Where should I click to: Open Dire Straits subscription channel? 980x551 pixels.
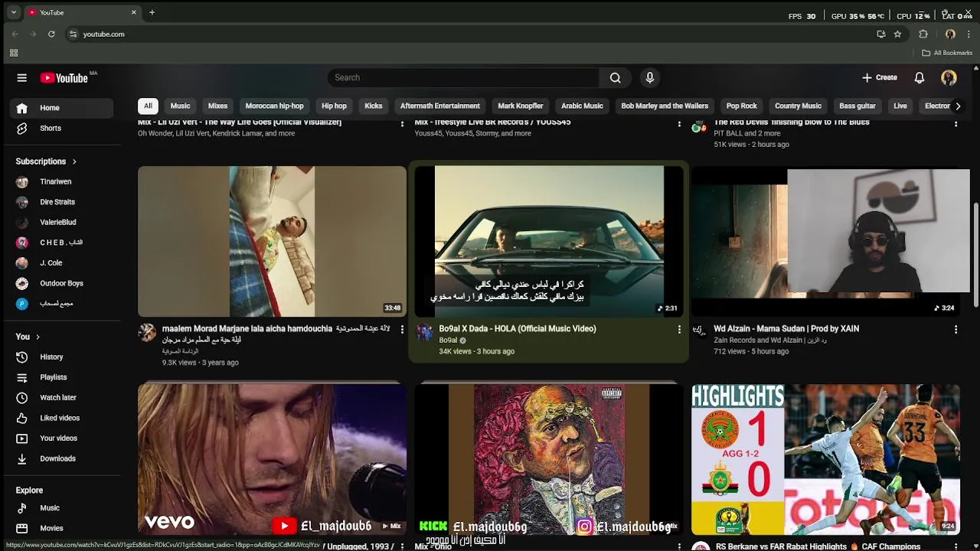click(61, 202)
